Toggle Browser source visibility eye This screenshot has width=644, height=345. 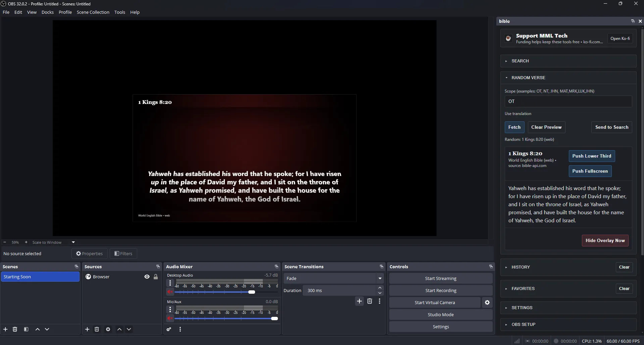pos(147,277)
